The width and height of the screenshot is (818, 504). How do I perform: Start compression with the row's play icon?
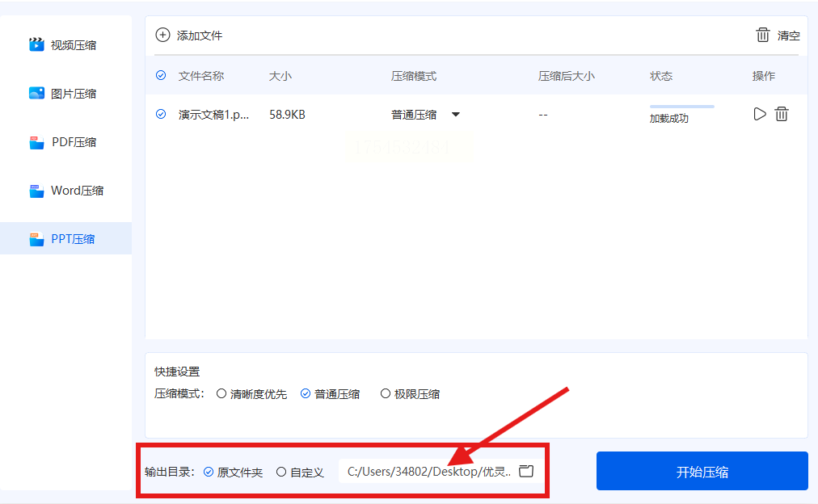(760, 114)
